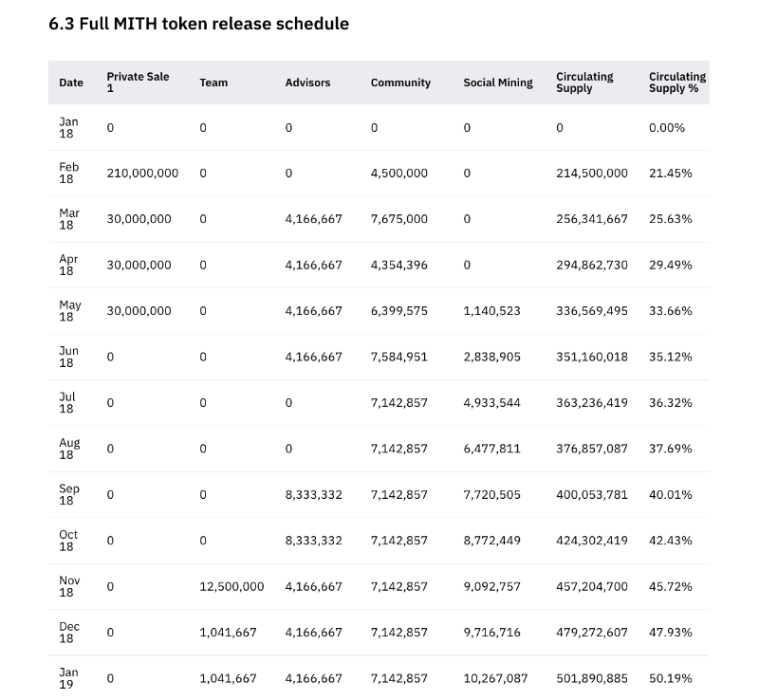This screenshot has height=700, width=759.
Task: Select the Community column header
Action: point(400,83)
